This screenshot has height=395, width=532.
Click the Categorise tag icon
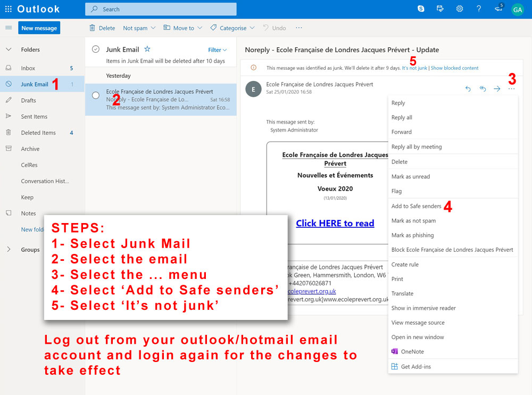pos(213,28)
